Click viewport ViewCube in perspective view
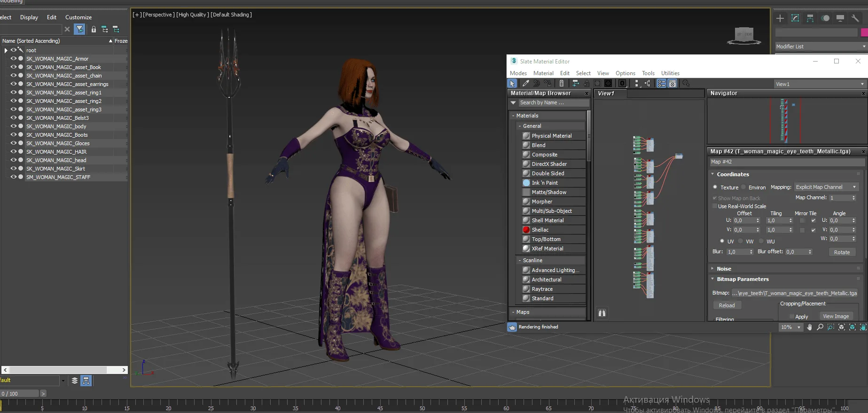The image size is (868, 413). click(x=744, y=36)
